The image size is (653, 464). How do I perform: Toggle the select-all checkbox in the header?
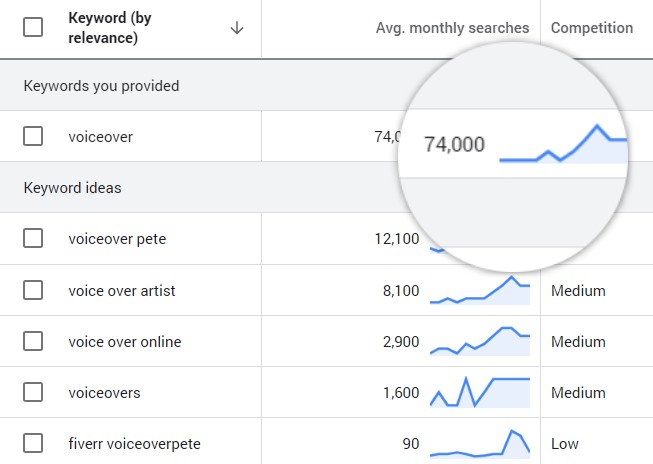point(33,28)
